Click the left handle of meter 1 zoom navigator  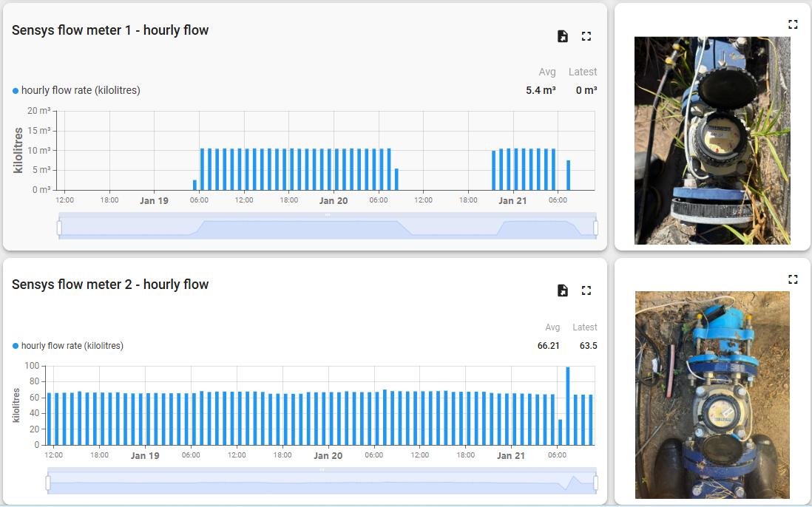pyautogui.click(x=58, y=227)
